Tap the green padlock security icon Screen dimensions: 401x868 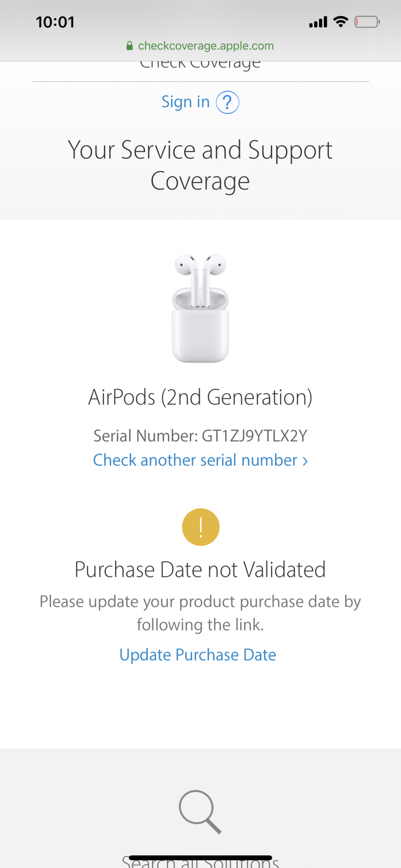pos(130,46)
